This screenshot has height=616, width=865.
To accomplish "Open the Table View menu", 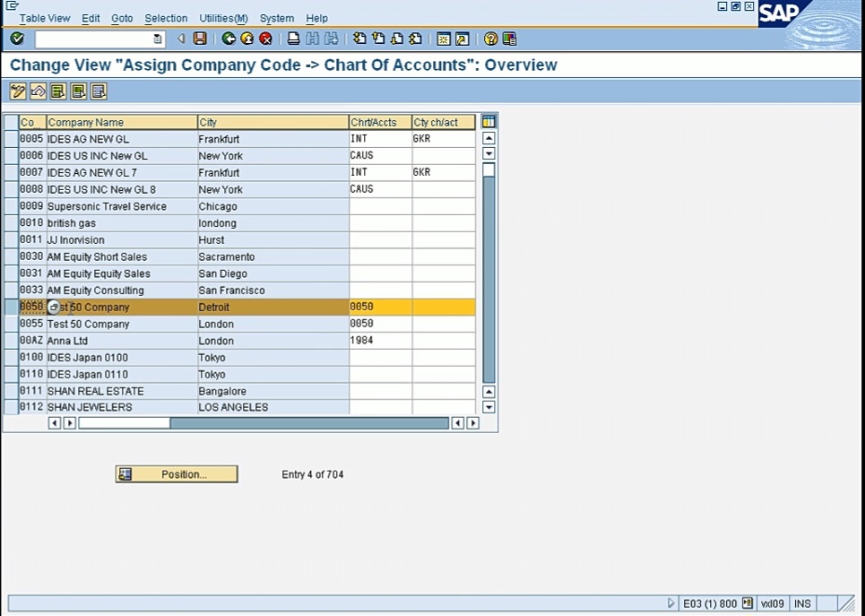I will click(45, 18).
